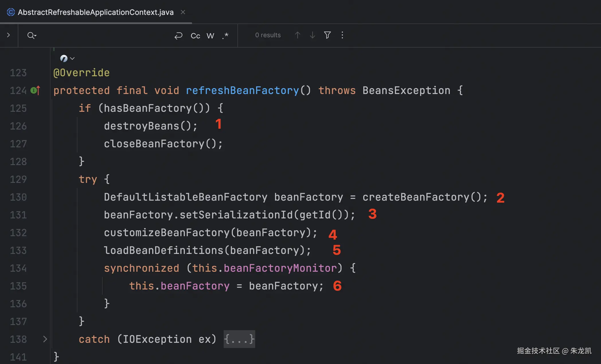Toggle Regex (.*) search option
The width and height of the screenshot is (601, 364).
(225, 36)
